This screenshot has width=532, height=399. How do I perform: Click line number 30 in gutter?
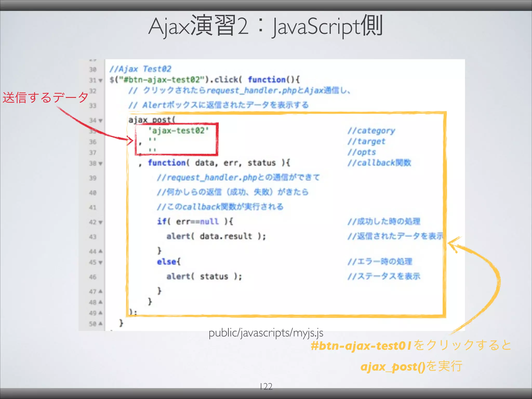point(93,70)
